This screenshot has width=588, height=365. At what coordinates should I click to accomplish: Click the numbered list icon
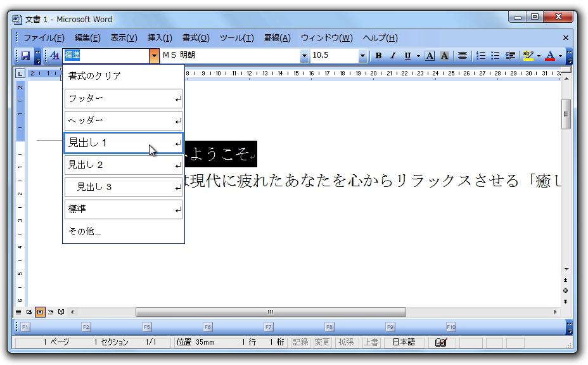(x=481, y=56)
